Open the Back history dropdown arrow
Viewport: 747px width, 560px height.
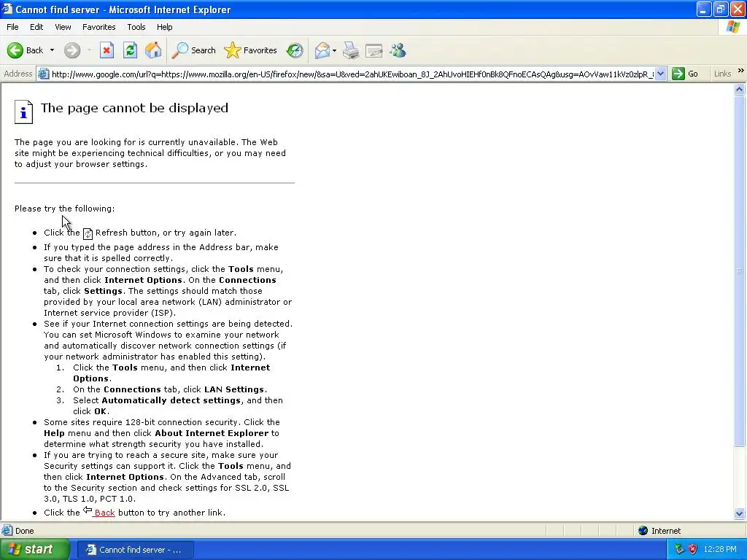pyautogui.click(x=52, y=50)
